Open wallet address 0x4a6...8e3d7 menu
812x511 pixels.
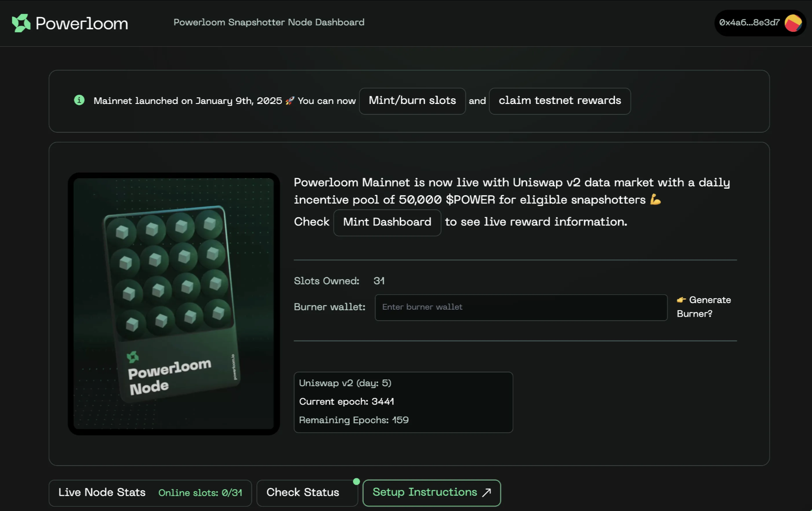760,23
